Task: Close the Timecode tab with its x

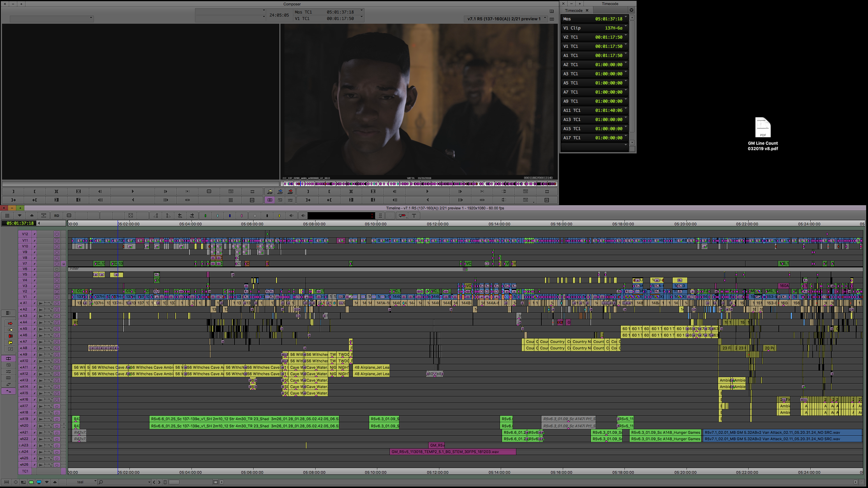Action: point(587,11)
